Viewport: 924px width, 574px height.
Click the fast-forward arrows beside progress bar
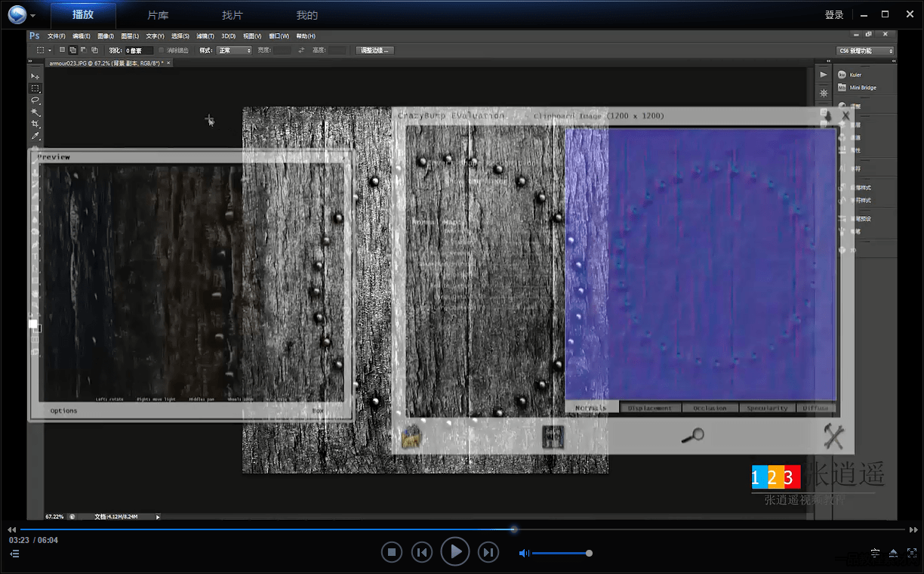coord(913,530)
